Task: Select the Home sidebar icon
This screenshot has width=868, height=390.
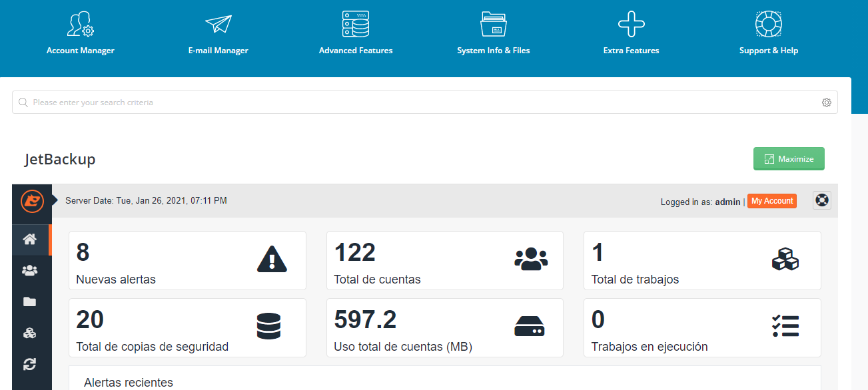Action: [30, 240]
